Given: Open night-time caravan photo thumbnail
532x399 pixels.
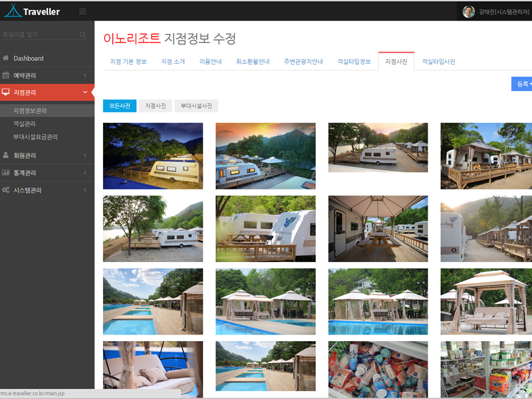Looking at the screenshot, I should pos(153,156).
